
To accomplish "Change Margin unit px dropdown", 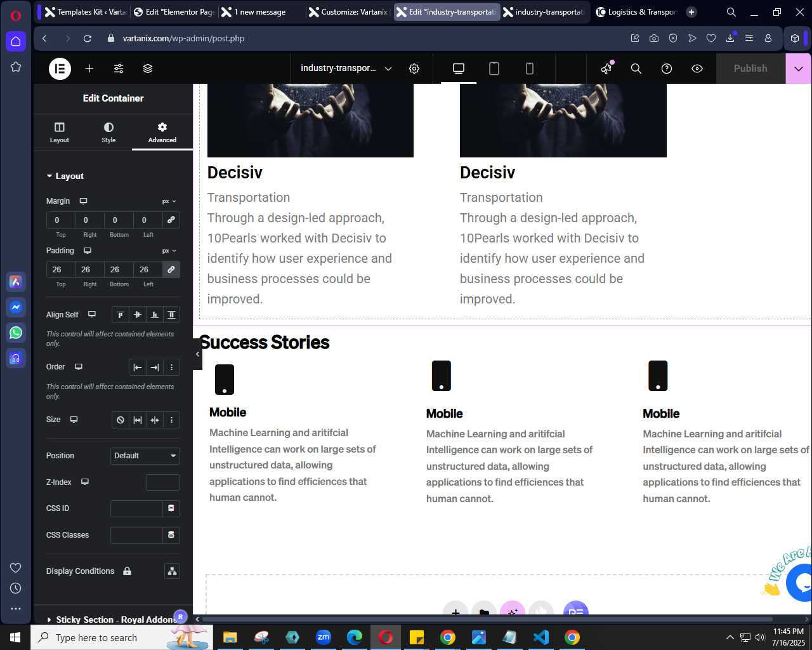I will 169,201.
